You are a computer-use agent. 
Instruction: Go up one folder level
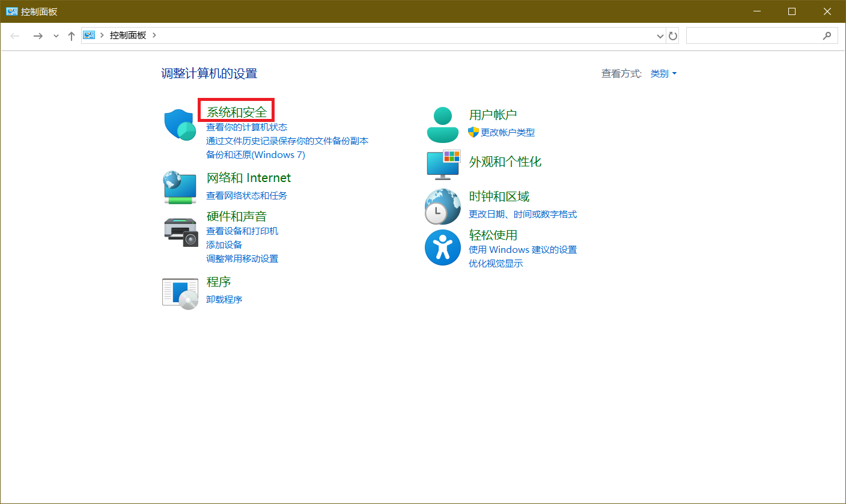pos(72,36)
